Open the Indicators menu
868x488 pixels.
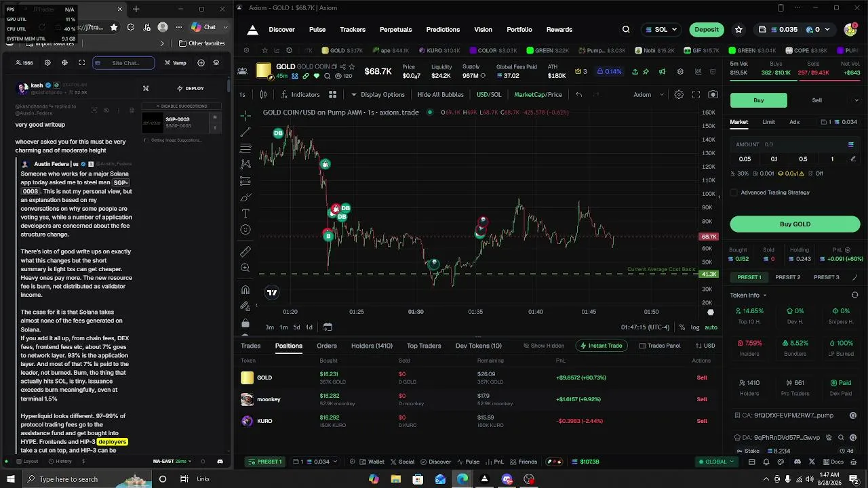(300, 95)
